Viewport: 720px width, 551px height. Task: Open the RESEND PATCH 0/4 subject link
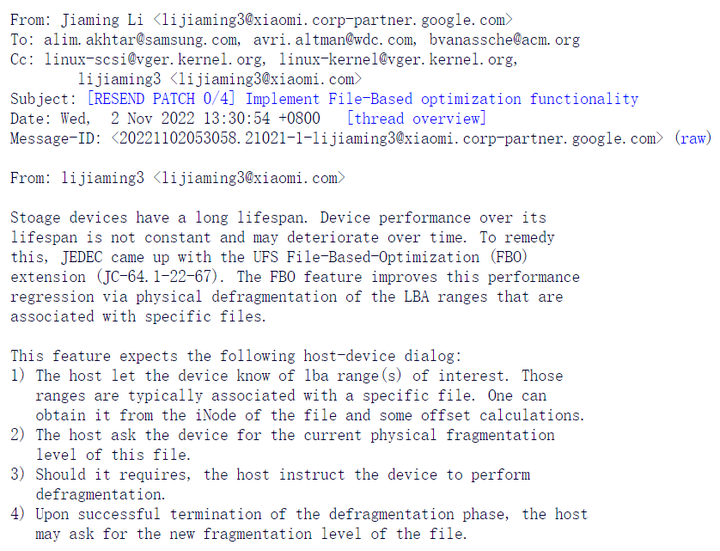click(x=363, y=99)
